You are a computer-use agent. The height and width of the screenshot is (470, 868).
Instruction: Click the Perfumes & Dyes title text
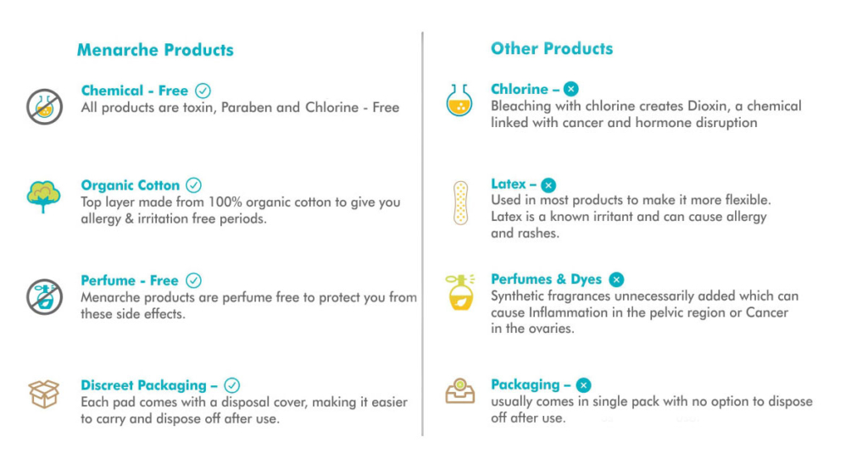(546, 279)
